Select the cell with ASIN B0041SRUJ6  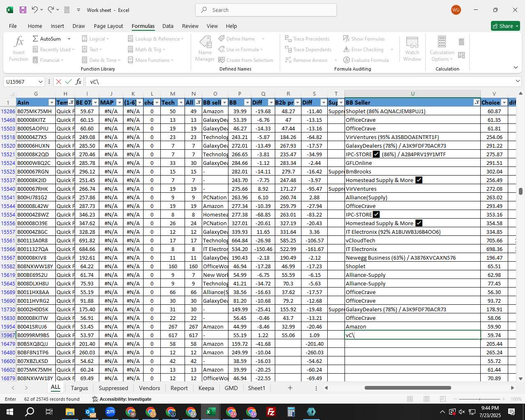pyautogui.click(x=36, y=326)
